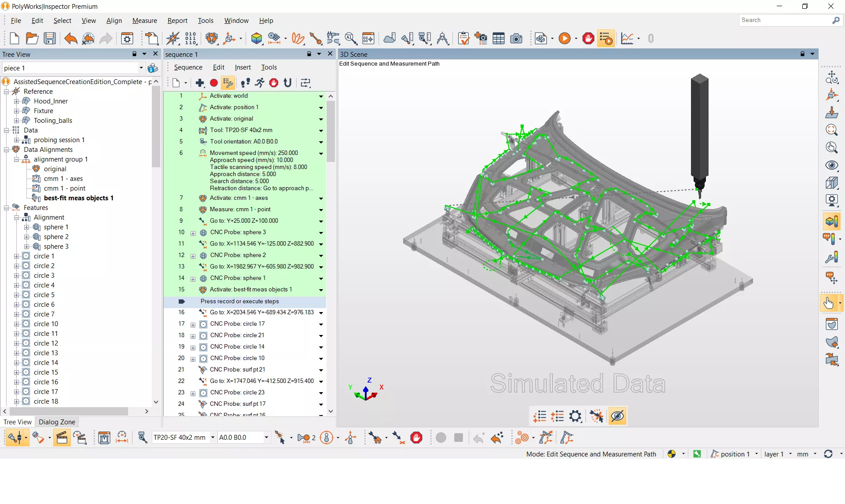This screenshot has height=504, width=845.
Task: Click the orange Play sequence button
Action: [565, 39]
